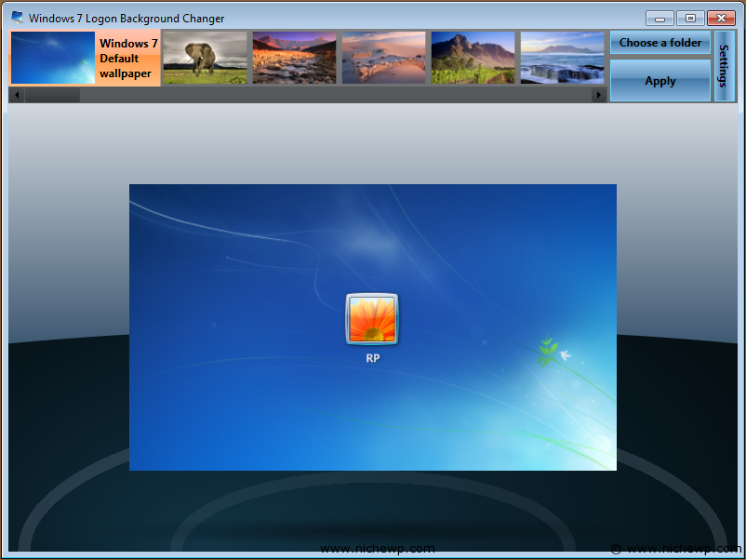746x560 pixels.
Task: Click the thumbnail strip right scroll arrow
Action: (598, 95)
